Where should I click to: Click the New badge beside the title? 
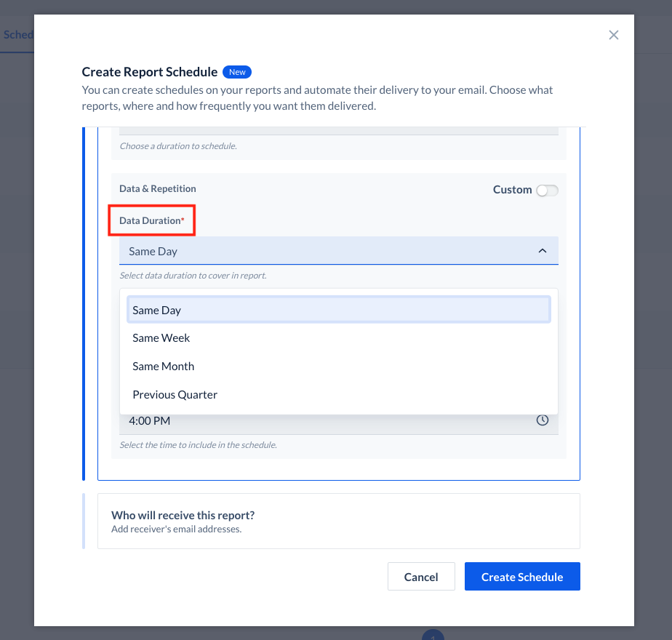237,72
